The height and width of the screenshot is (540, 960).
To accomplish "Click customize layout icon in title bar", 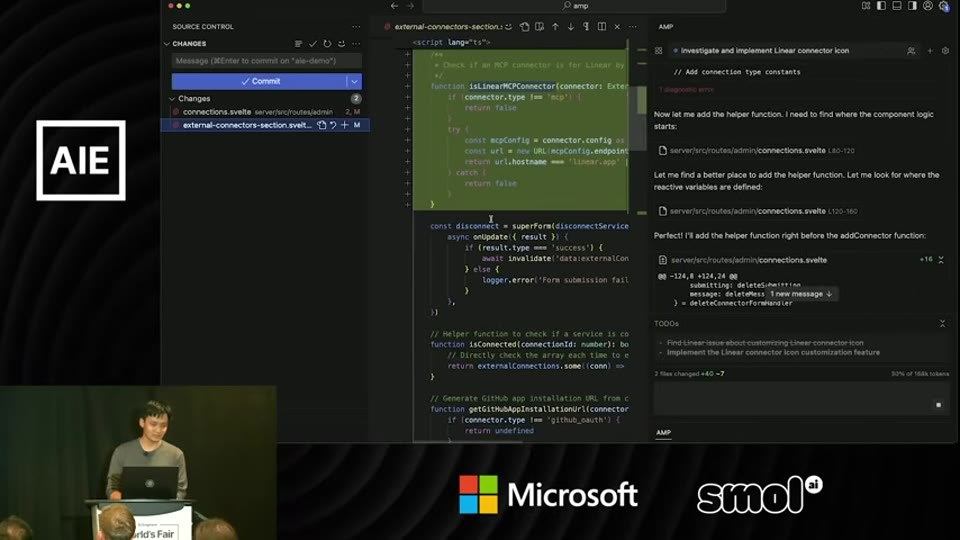I will point(866,6).
